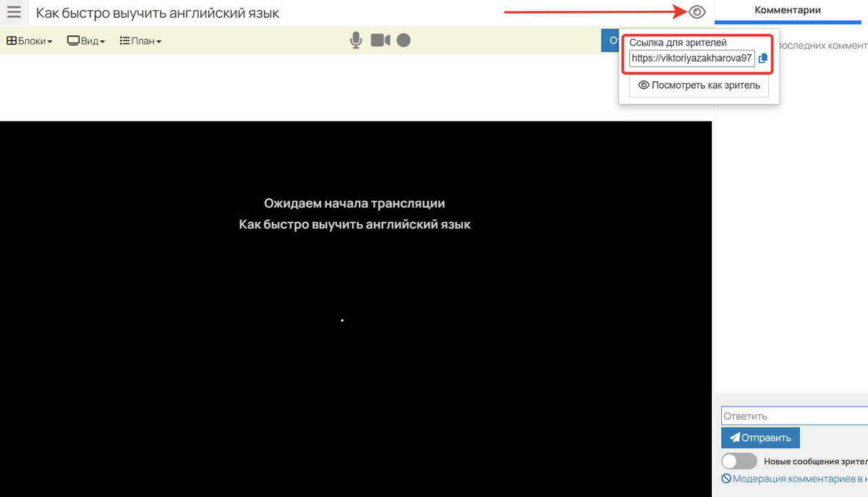Click the title Как быстро выучить английский язык
The height and width of the screenshot is (497, 868).
pyautogui.click(x=158, y=13)
